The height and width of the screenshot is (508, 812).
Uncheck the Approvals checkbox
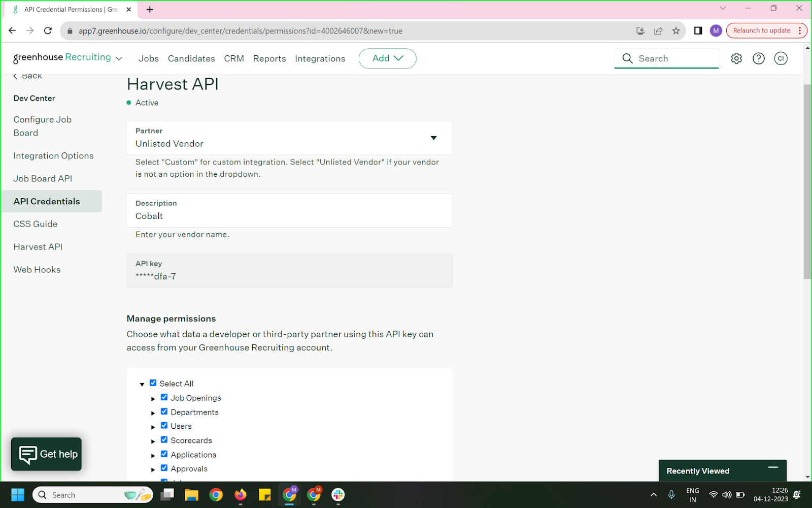pyautogui.click(x=164, y=468)
